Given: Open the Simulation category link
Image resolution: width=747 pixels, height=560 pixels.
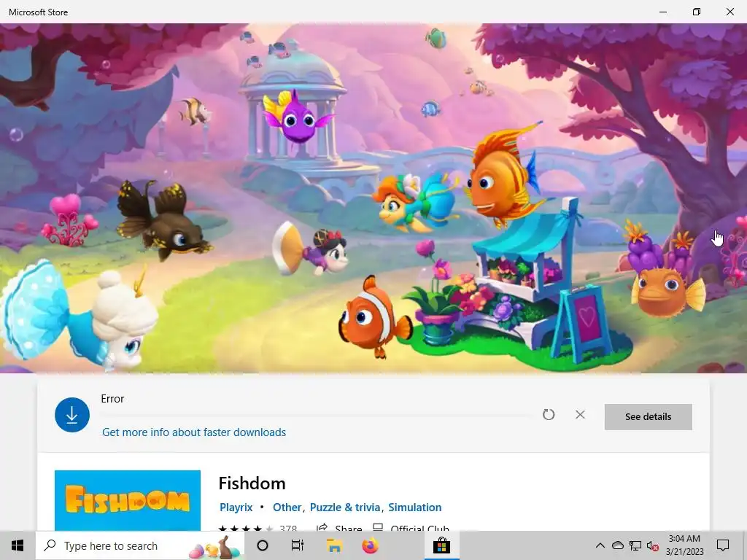Looking at the screenshot, I should point(414,507).
